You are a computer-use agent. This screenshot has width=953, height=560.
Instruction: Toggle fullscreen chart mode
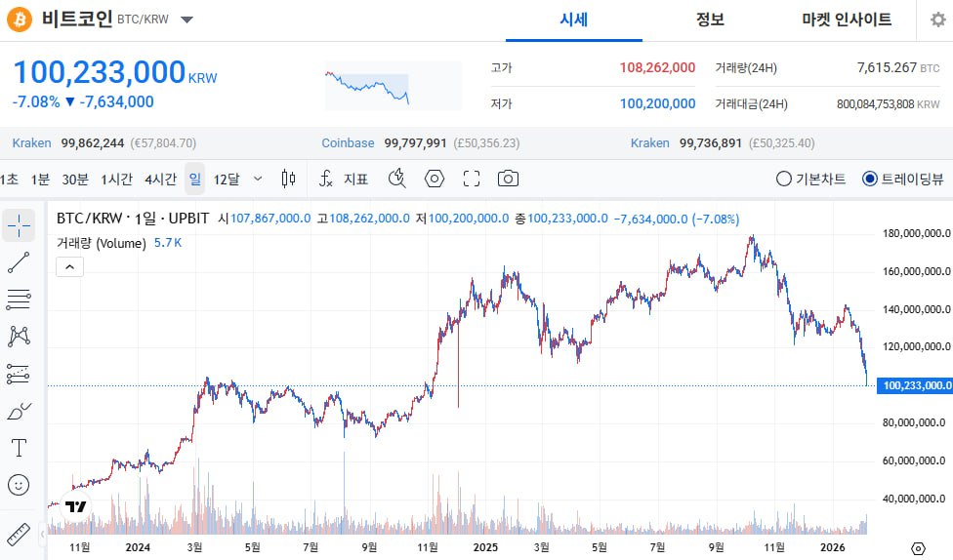coord(472,179)
